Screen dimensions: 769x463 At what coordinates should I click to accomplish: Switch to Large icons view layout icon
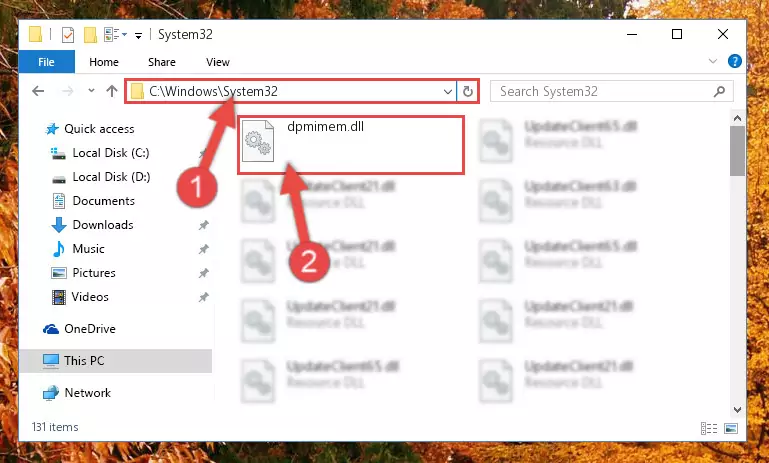tap(731, 428)
